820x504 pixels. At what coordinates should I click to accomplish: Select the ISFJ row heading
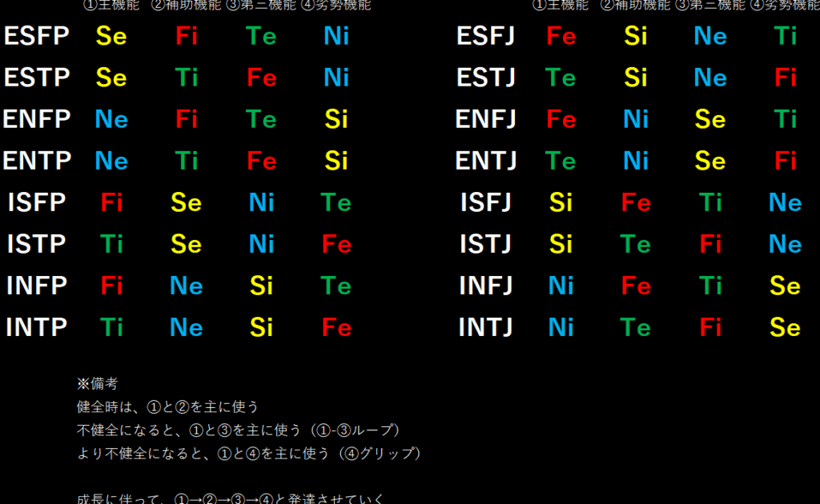tap(485, 202)
